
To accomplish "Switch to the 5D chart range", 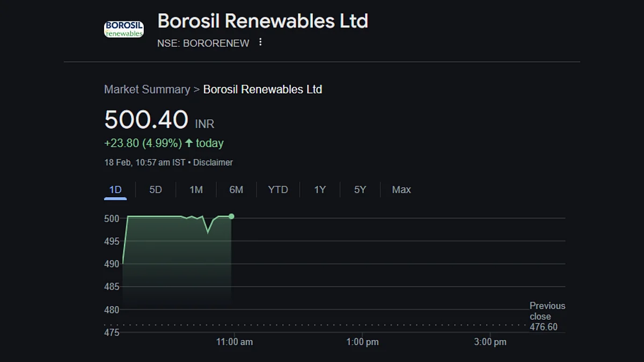I will click(x=156, y=189).
